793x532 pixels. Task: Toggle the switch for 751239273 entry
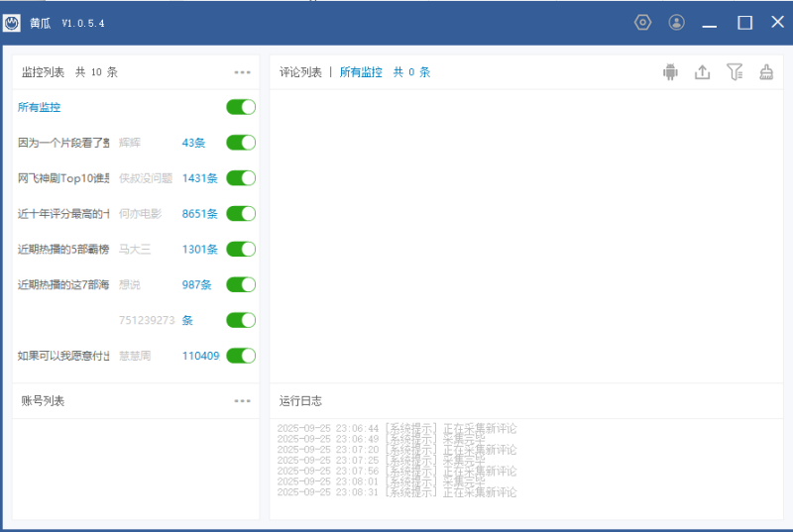click(x=241, y=320)
